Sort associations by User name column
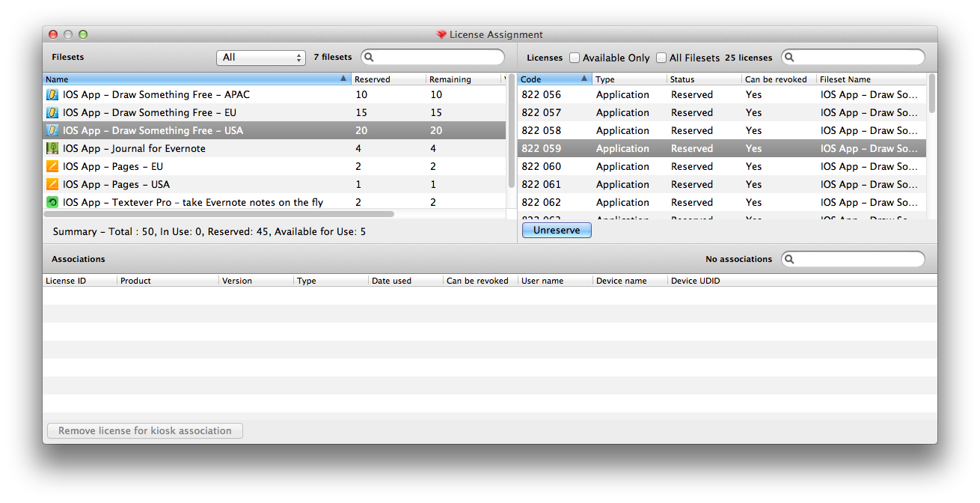980x503 pixels. (555, 281)
